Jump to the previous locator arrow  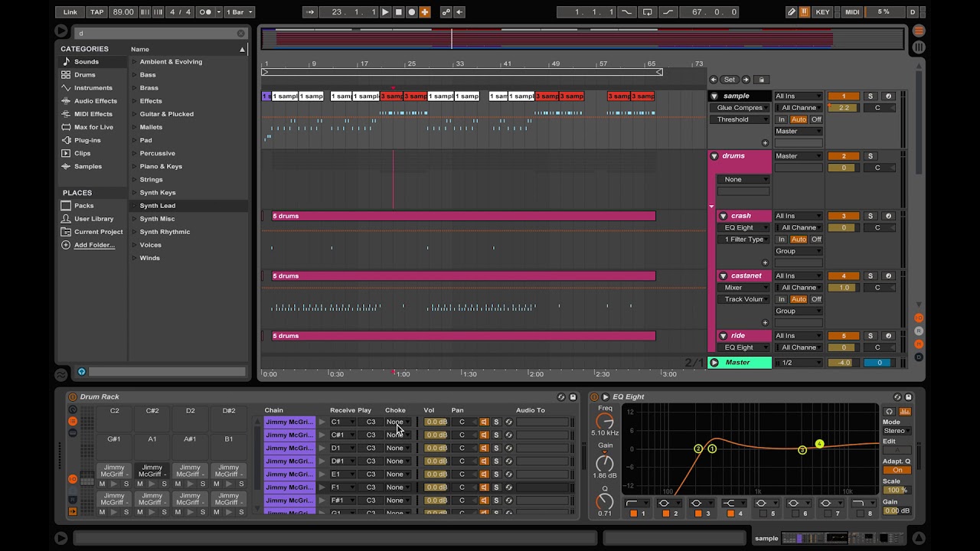point(714,80)
